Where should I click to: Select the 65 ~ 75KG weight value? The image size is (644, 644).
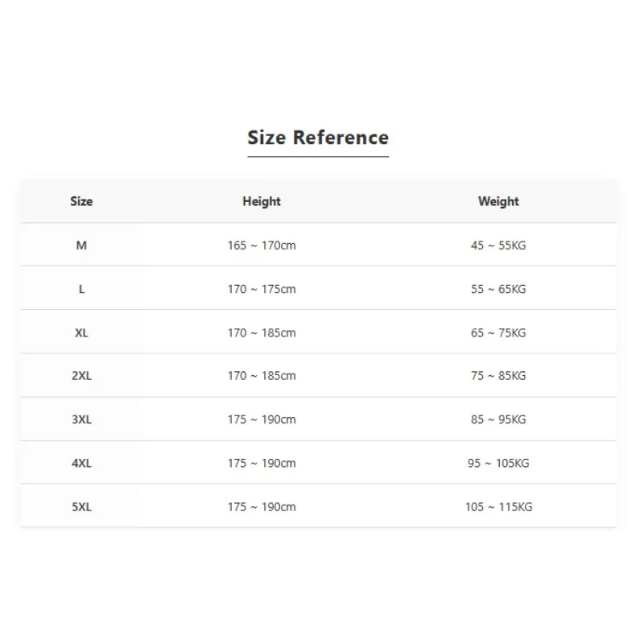pos(498,332)
